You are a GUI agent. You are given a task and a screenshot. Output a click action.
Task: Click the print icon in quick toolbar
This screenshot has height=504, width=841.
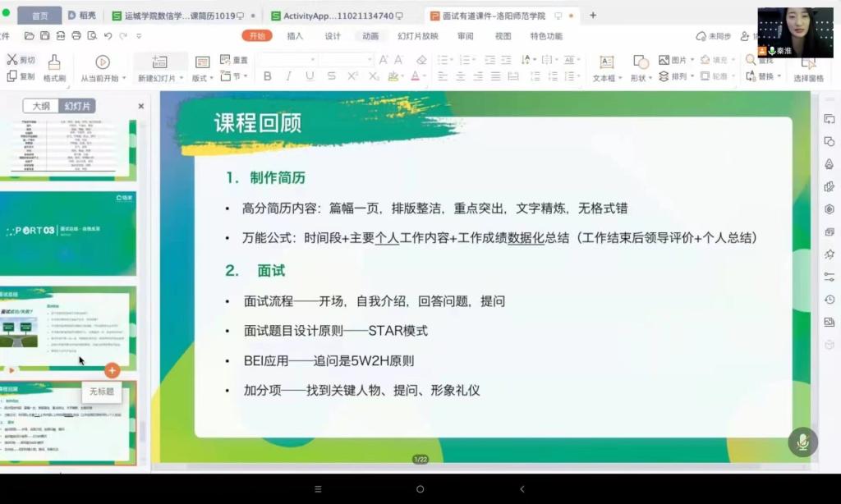pyautogui.click(x=76, y=36)
